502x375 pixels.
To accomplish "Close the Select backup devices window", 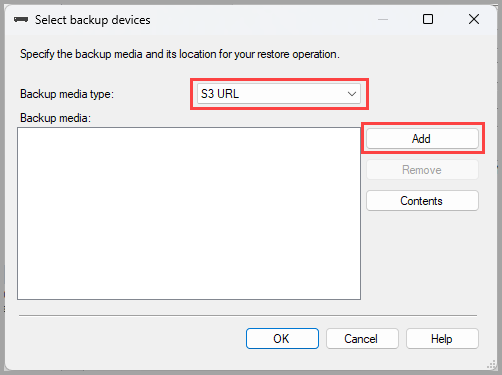I will (474, 19).
